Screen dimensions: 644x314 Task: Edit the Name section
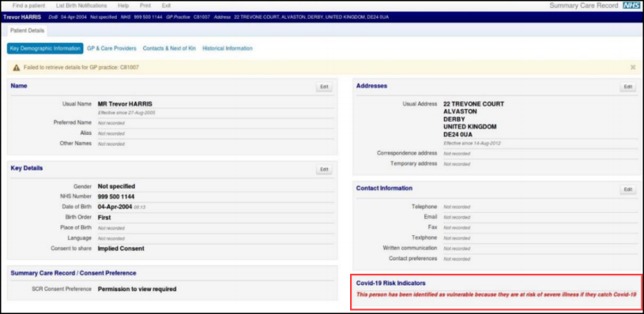click(x=324, y=87)
